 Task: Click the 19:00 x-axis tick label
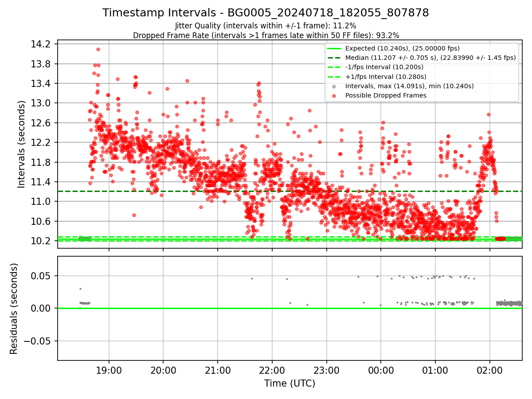click(109, 371)
